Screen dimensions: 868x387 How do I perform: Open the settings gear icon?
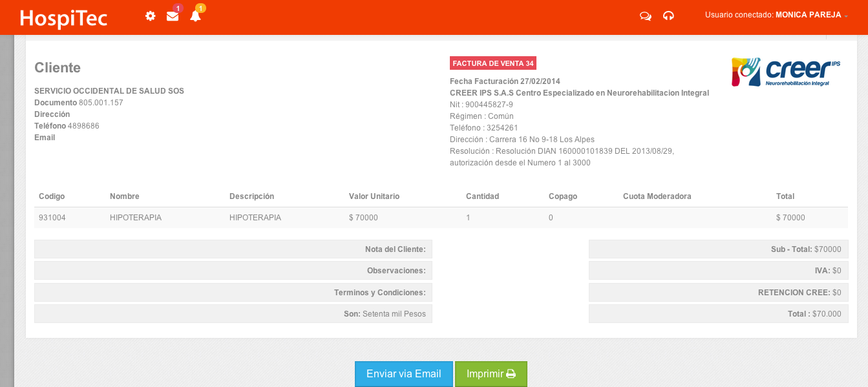150,16
